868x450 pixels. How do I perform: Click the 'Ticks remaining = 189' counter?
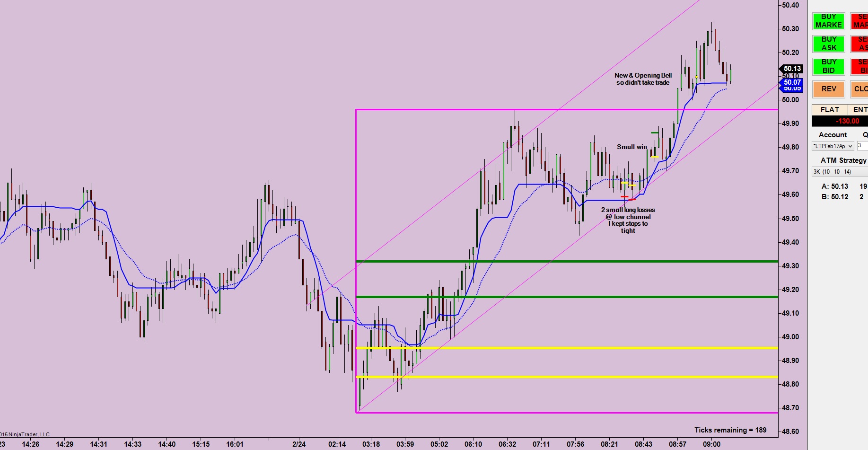tap(730, 430)
